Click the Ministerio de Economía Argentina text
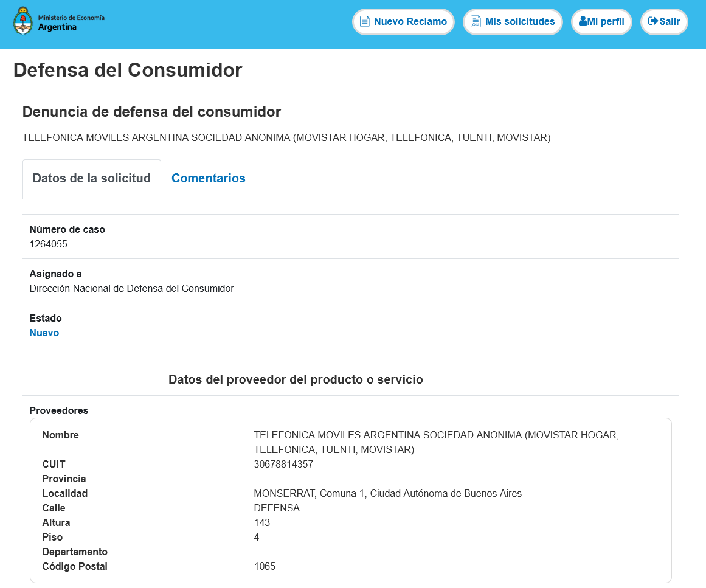This screenshot has width=706, height=588. [x=71, y=22]
